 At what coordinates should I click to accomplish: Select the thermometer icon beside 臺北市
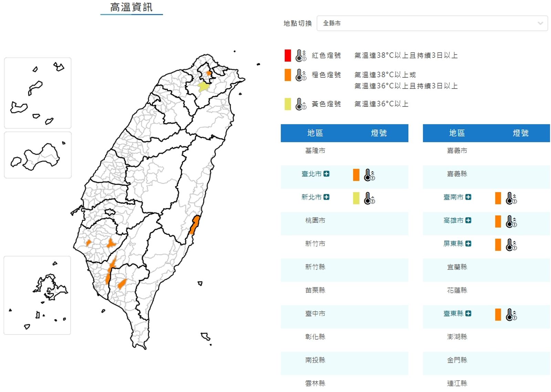(x=370, y=176)
